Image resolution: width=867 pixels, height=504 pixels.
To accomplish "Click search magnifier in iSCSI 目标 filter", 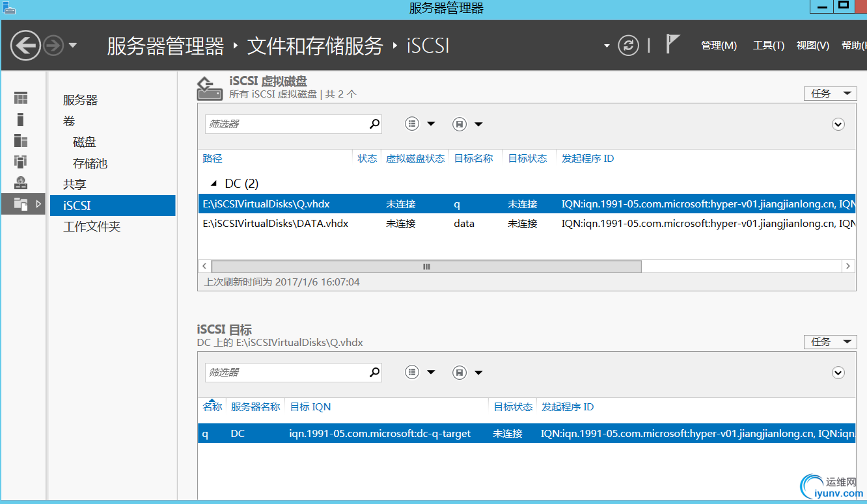I will tap(374, 372).
